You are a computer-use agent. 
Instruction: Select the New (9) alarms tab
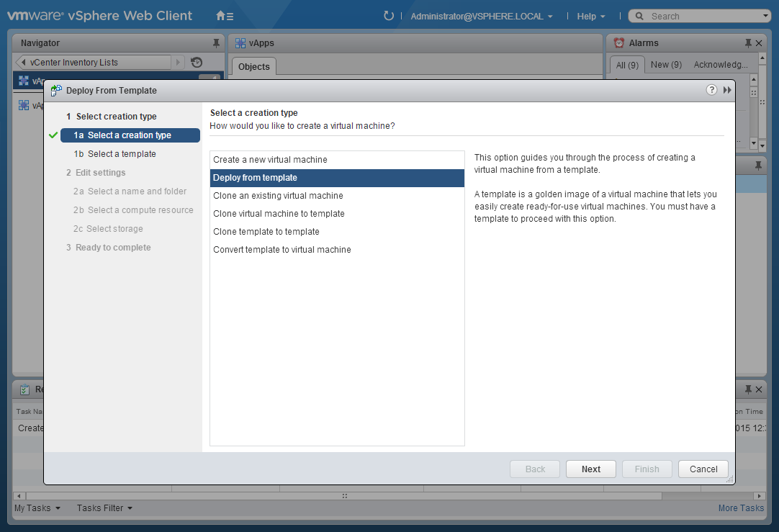[x=666, y=65]
